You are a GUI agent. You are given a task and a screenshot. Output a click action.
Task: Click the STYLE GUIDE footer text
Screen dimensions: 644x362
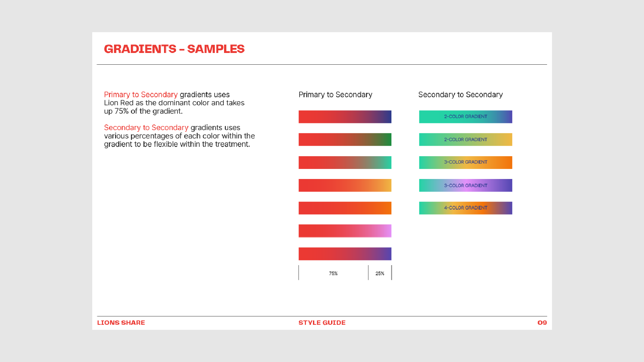click(x=322, y=323)
